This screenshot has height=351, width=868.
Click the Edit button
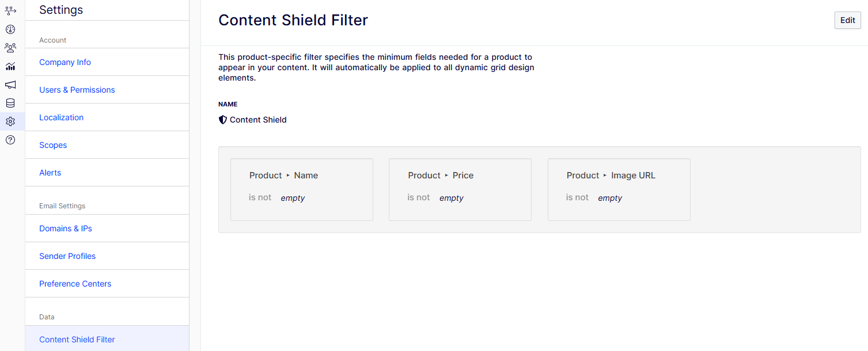pyautogui.click(x=848, y=20)
